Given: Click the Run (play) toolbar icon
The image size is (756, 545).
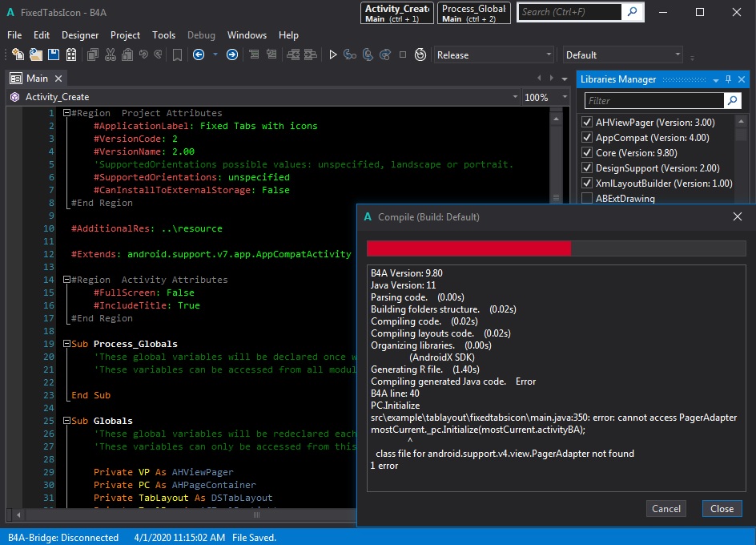Looking at the screenshot, I should pos(333,54).
